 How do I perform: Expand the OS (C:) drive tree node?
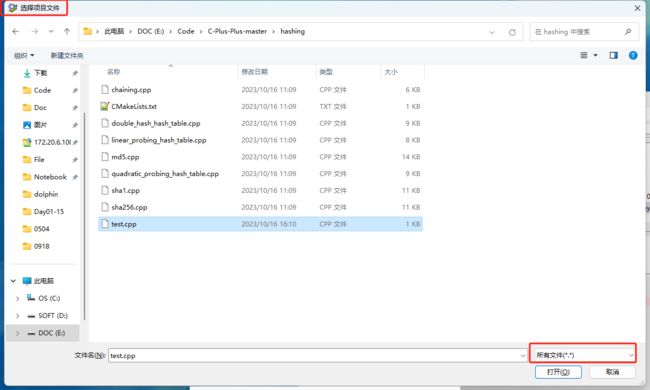click(17, 298)
